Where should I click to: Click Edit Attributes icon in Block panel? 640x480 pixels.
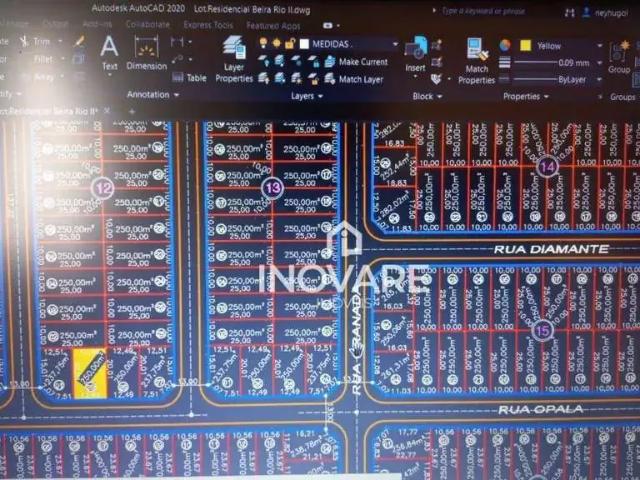[x=436, y=78]
